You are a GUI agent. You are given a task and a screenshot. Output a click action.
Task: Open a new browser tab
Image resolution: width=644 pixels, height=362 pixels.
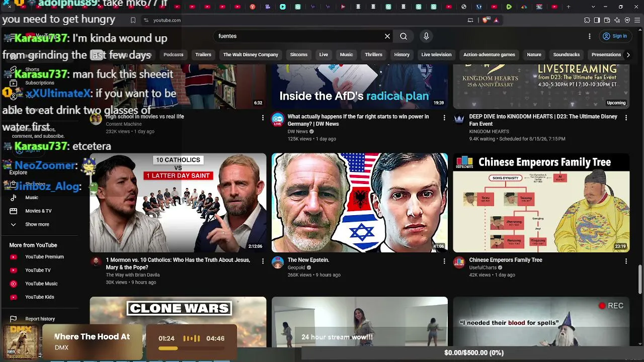[x=569, y=7]
